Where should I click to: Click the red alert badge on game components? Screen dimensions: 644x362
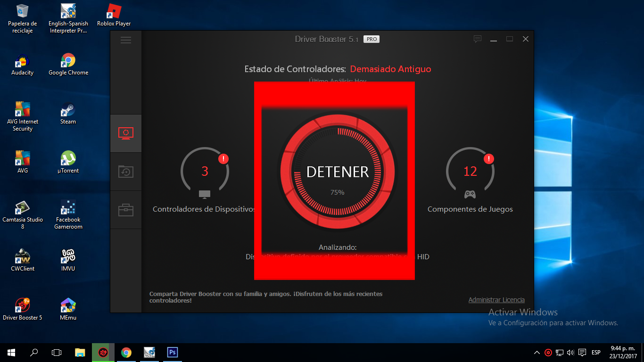click(x=489, y=159)
